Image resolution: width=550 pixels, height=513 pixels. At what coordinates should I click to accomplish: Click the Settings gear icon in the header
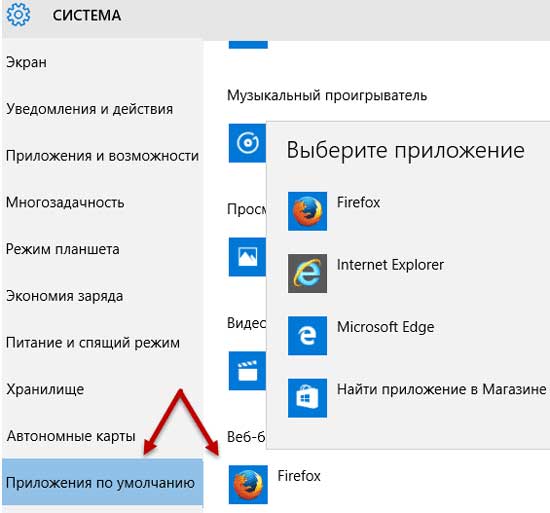(x=18, y=14)
